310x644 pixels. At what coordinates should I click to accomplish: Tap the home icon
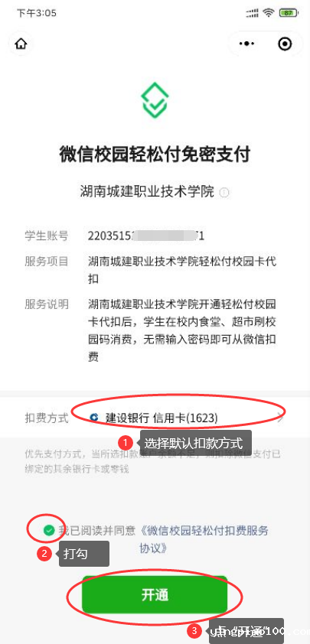tap(21, 44)
